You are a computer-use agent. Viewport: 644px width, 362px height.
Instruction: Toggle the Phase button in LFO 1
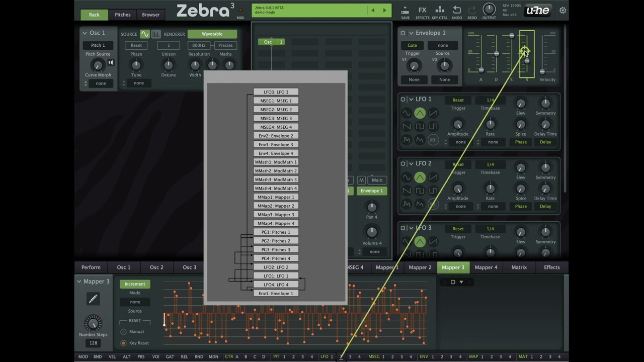pos(521,142)
